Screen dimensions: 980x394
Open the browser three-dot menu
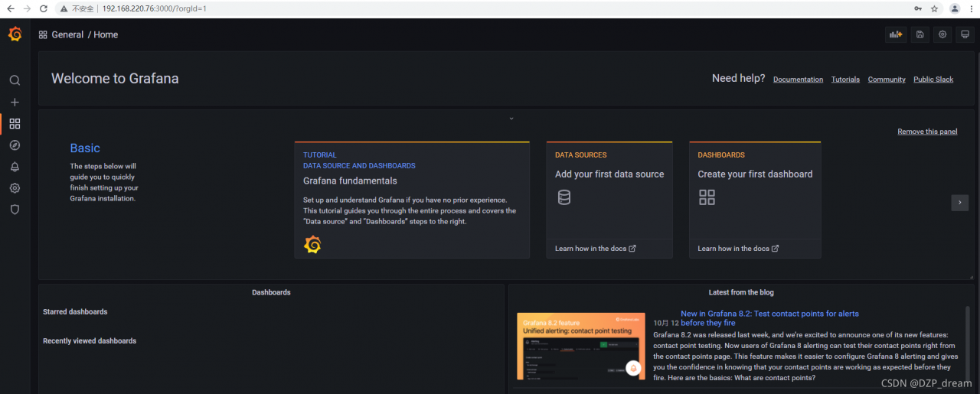click(x=972, y=8)
